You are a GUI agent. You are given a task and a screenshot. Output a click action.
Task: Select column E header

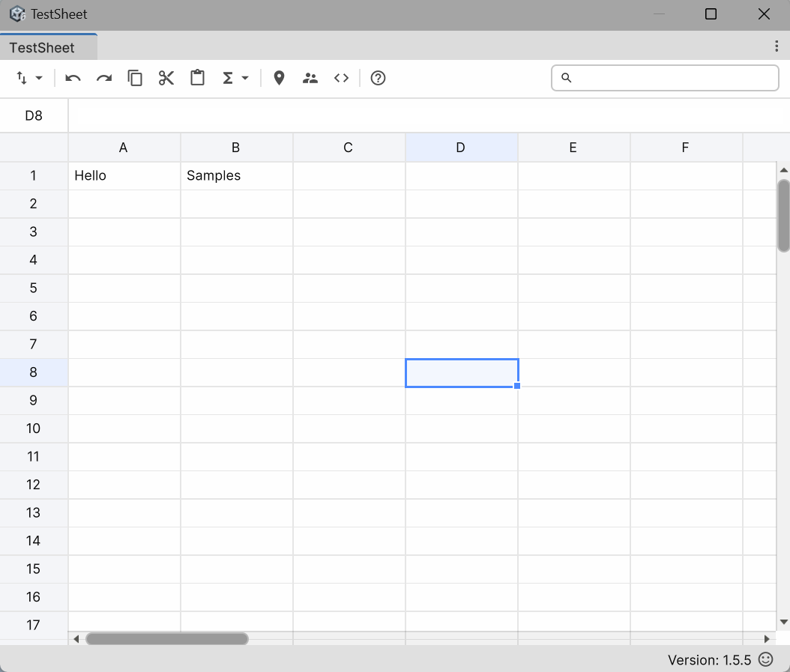point(573,148)
